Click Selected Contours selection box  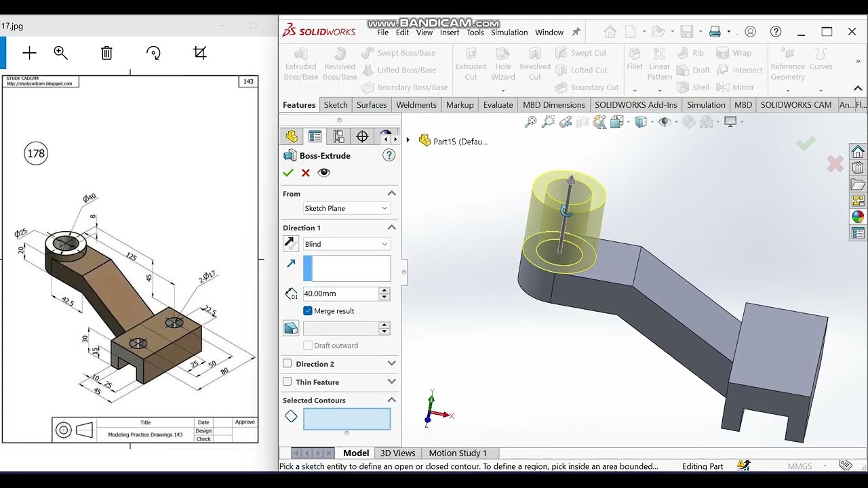347,420
